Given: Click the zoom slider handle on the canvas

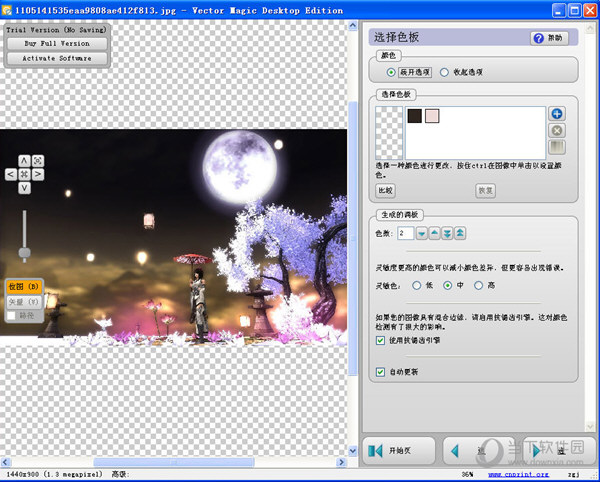Looking at the screenshot, I should coord(24,252).
